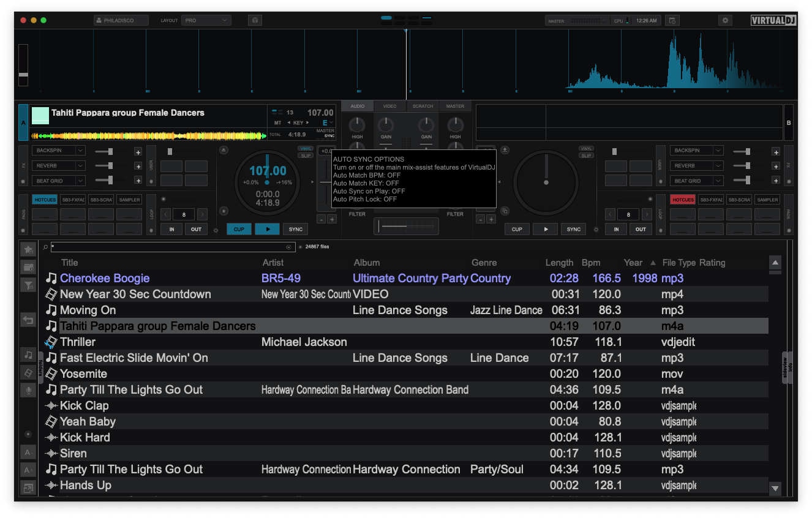The height and width of the screenshot is (518, 812).
Task: Select SAMPLER pads page on deck A
Action: (x=129, y=200)
